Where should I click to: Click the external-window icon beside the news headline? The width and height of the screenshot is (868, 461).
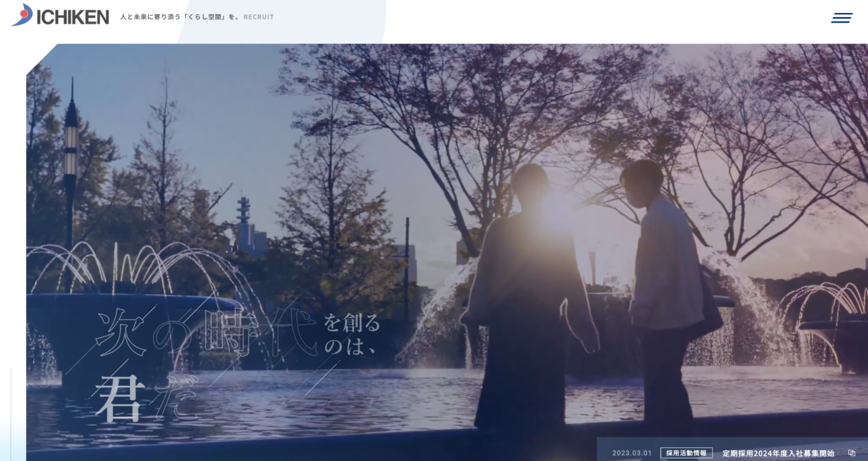tap(851, 453)
